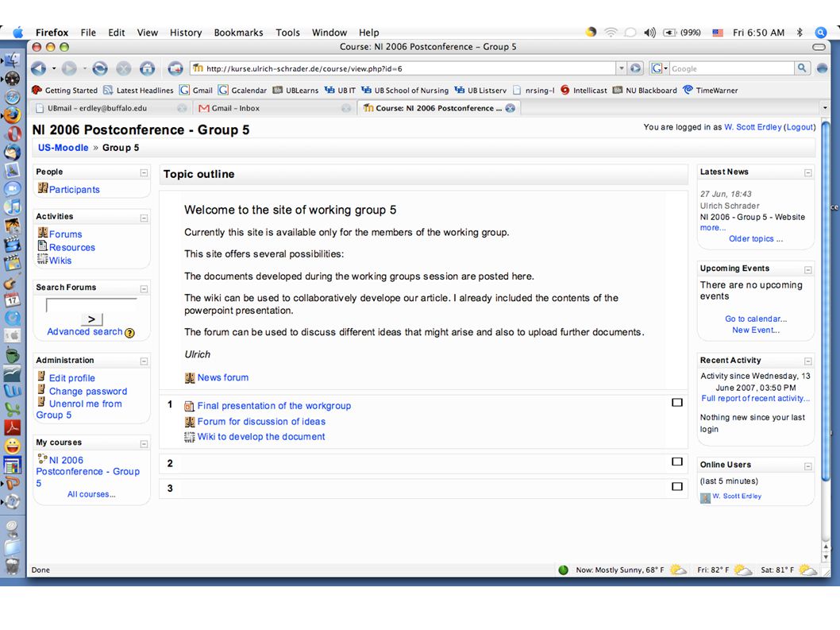Click the Spotlight search icon in menu bar
The height and width of the screenshot is (630, 840).
[820, 32]
